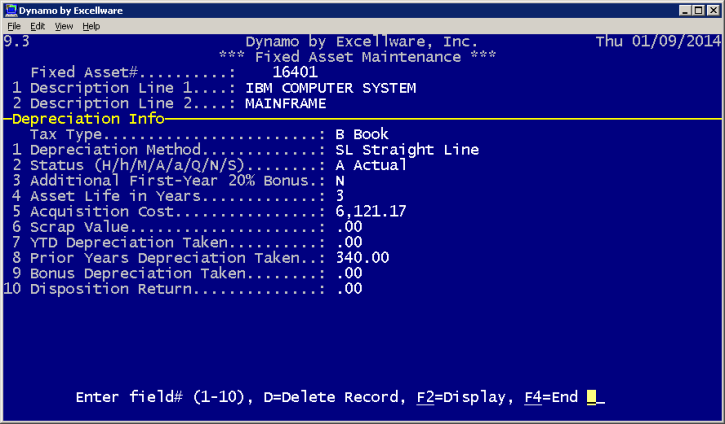Click description value IBM COMPUTER SYSTEM
725x424 pixels.
pyautogui.click(x=331, y=88)
